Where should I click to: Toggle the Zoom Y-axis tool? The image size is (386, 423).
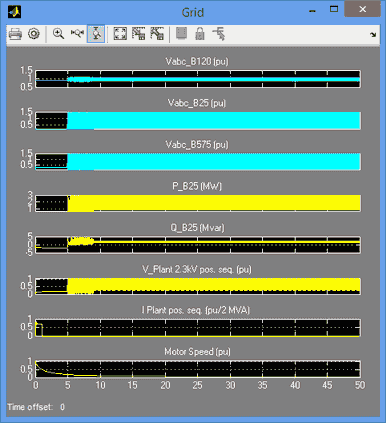(96, 34)
